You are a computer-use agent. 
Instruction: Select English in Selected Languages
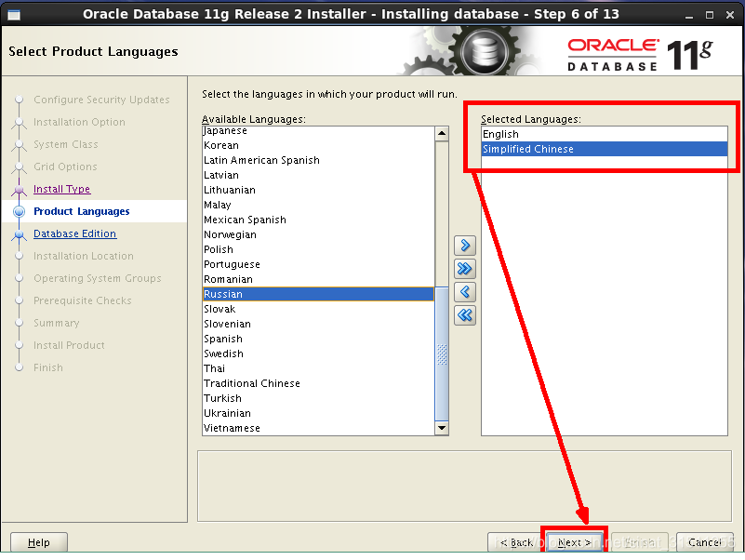[x=605, y=134]
